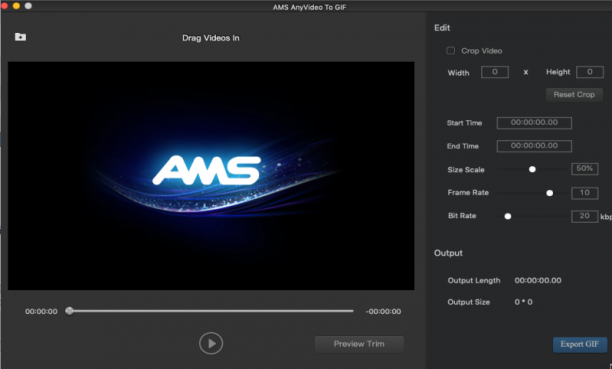
Task: Click the remaining time -00:00:00 label
Action: [x=383, y=312]
